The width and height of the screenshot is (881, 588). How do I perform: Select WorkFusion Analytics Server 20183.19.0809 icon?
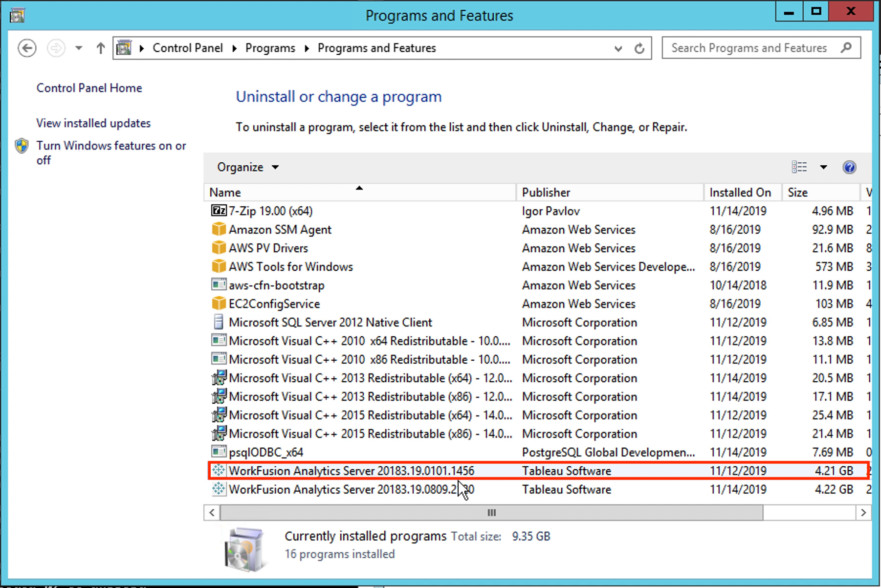219,489
